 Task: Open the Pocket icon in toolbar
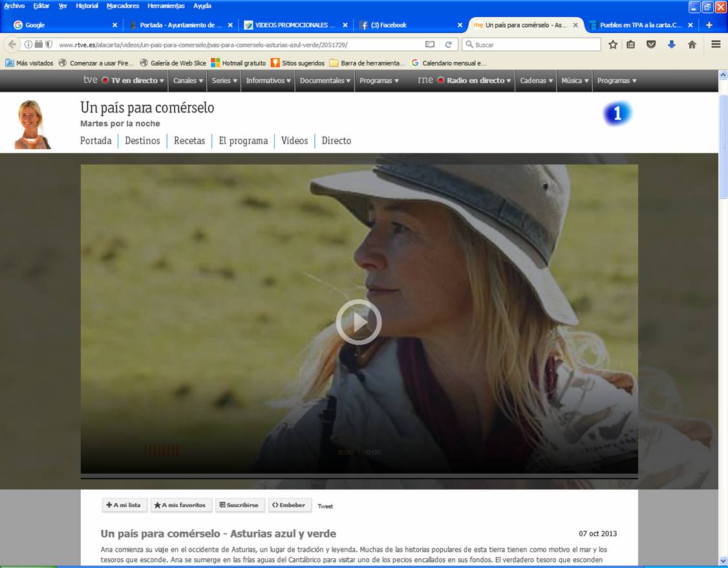coord(651,45)
